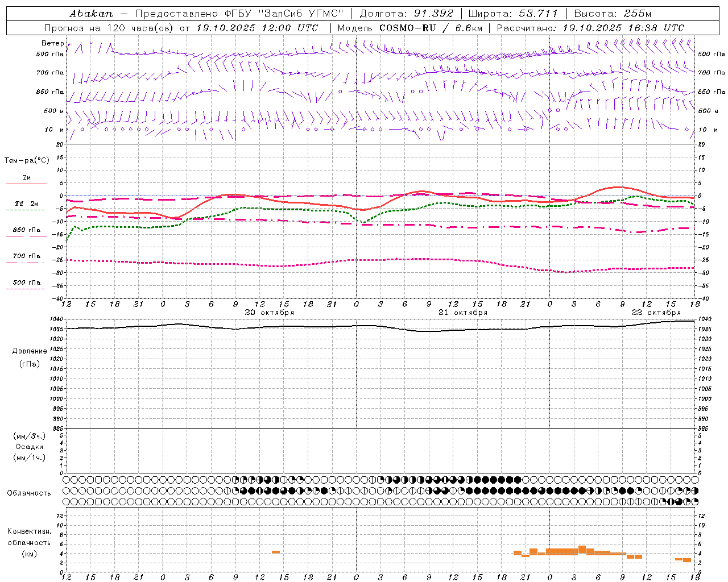This screenshot has width=728, height=582.
Task: Click the tallest orange convective cloud bar
Action: (582, 550)
